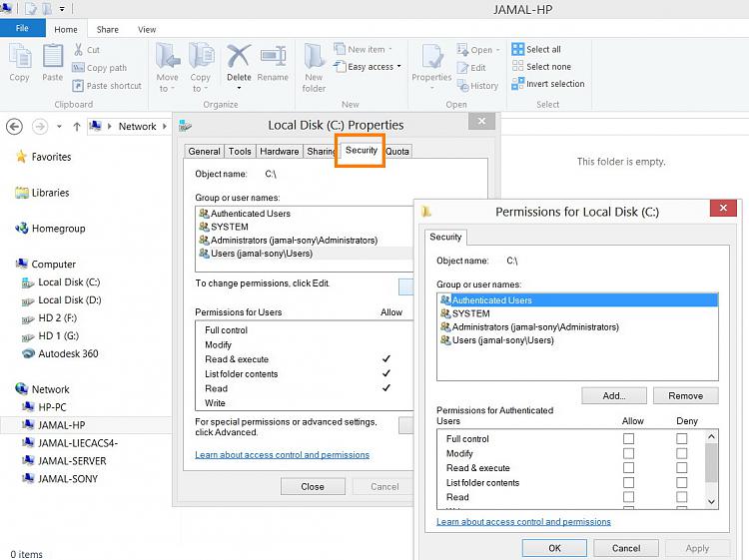Image resolution: width=749 pixels, height=560 pixels.
Task: Open the New item dropdown
Action: pos(390,49)
